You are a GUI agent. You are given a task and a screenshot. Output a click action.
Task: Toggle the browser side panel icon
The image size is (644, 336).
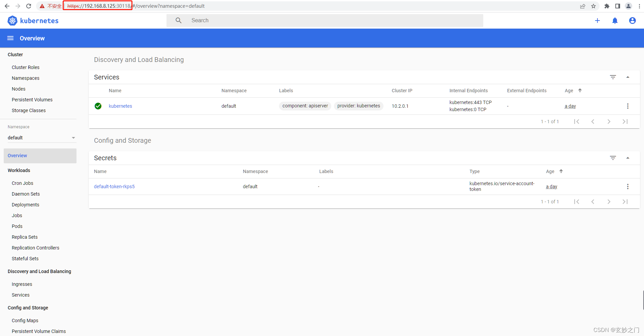coord(618,6)
